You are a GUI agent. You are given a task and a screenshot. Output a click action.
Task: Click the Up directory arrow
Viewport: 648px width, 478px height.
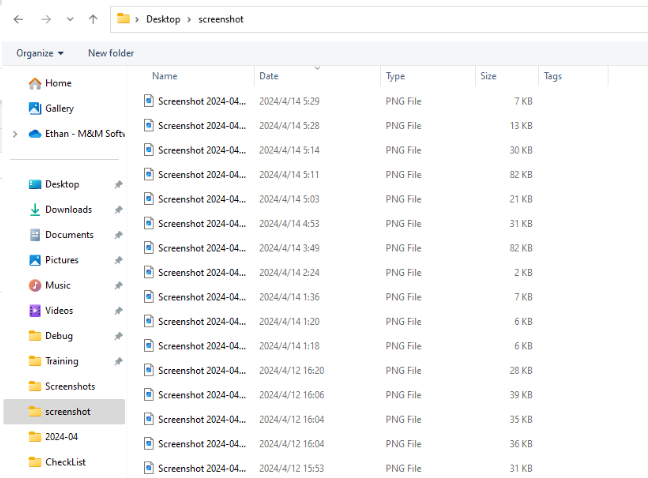93,19
